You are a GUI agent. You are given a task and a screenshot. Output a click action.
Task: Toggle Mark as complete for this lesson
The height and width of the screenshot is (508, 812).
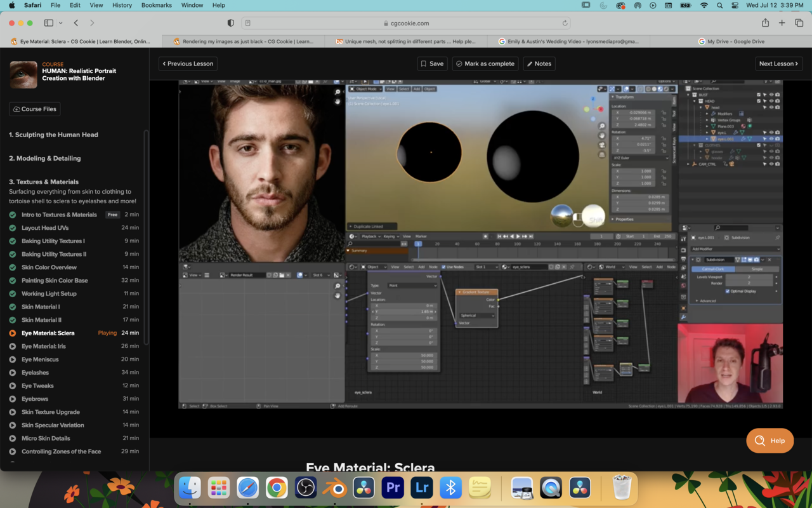tap(485, 63)
